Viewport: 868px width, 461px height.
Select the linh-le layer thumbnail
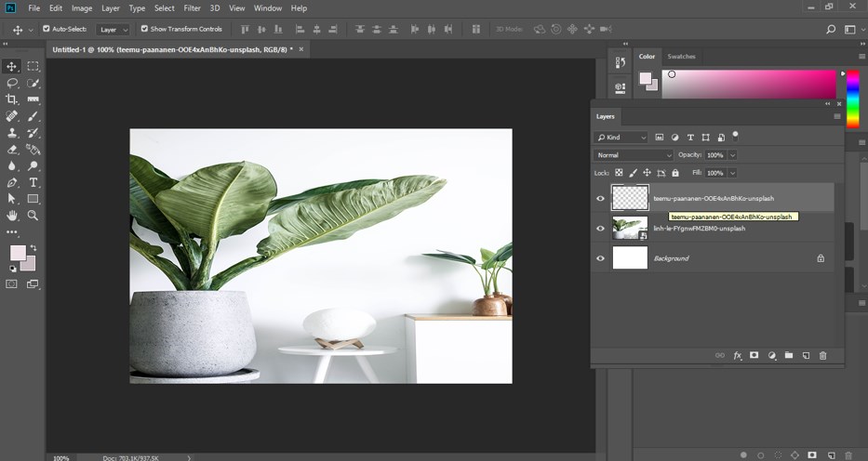(x=630, y=228)
